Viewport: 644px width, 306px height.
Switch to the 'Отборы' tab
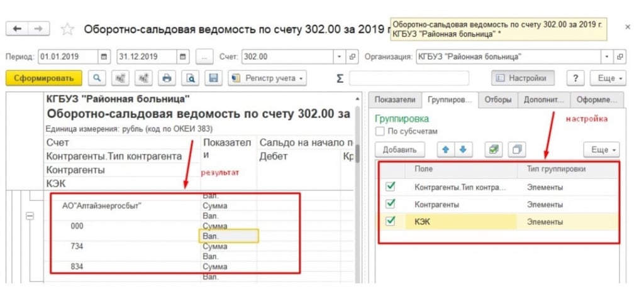click(x=496, y=99)
